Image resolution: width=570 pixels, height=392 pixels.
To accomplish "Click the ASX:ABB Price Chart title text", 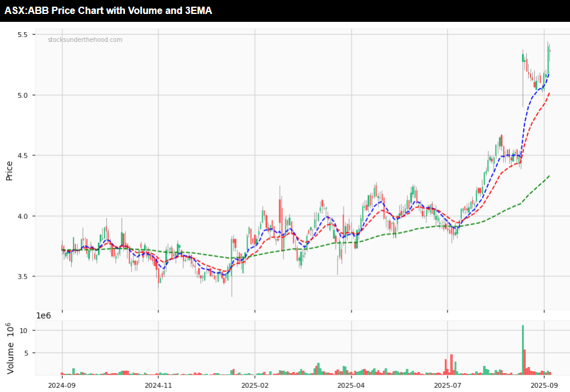I will tap(108, 10).
